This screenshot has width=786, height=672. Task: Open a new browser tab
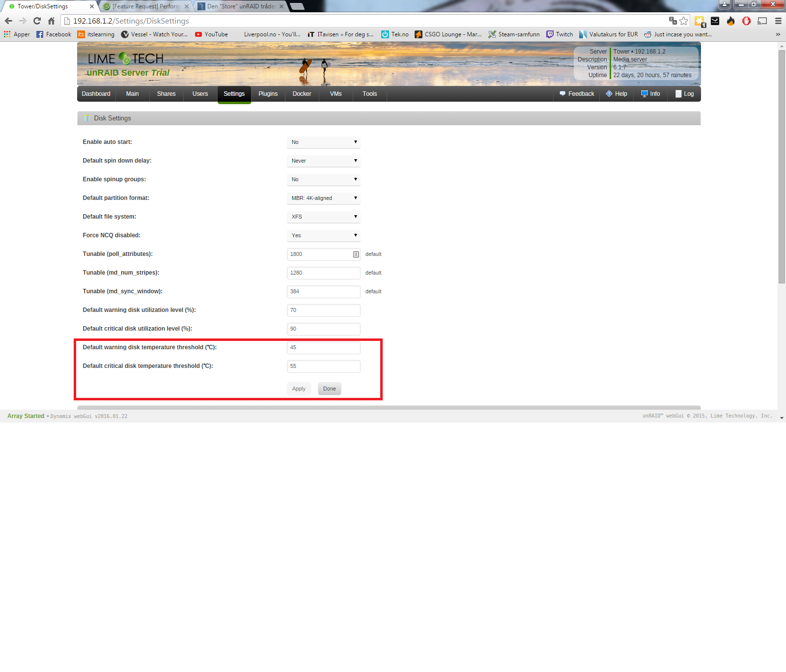point(297,6)
